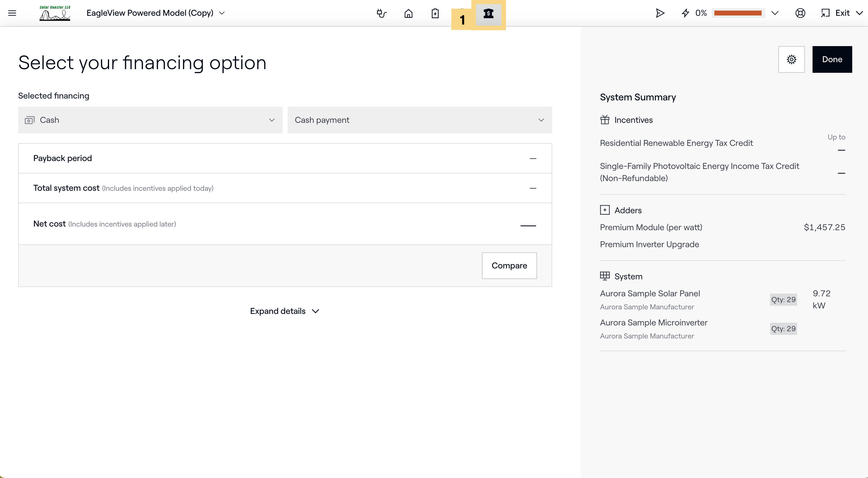Expand the project name dropdown chevron
This screenshot has width=868, height=478.
tap(222, 13)
